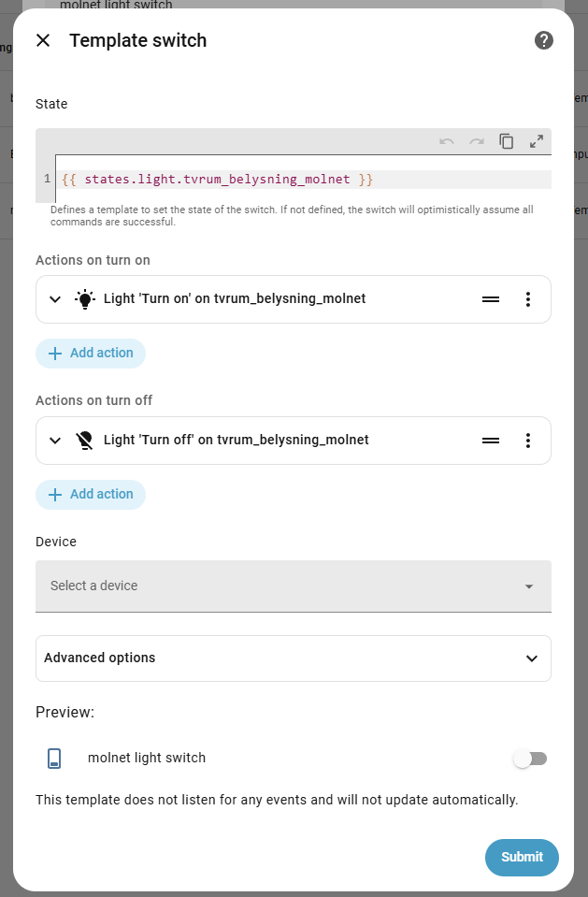
Task: Open three-dot menu for Turn on action
Action: pyautogui.click(x=528, y=299)
